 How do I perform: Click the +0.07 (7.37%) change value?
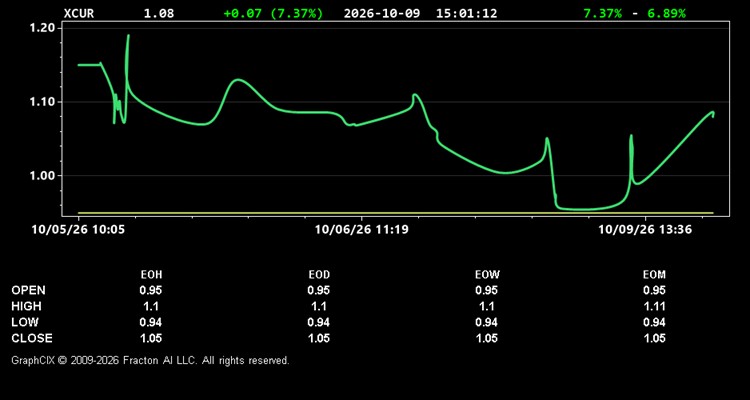point(273,13)
